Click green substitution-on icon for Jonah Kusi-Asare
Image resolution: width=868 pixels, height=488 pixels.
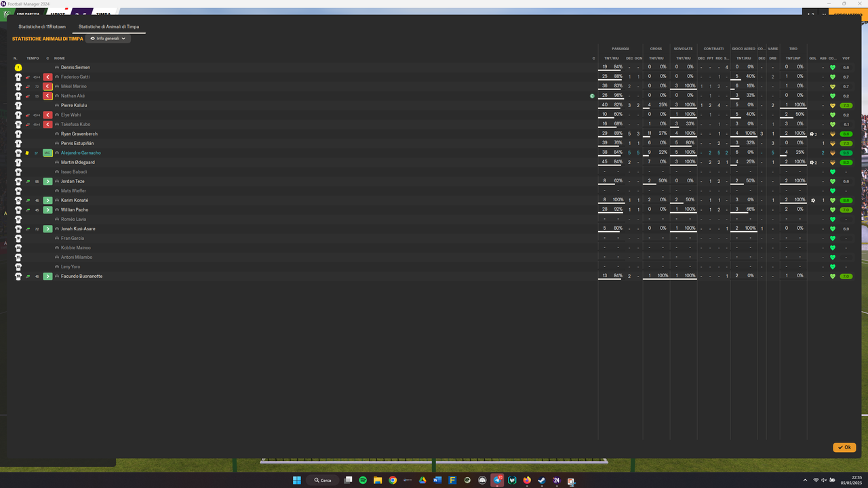[47, 229]
